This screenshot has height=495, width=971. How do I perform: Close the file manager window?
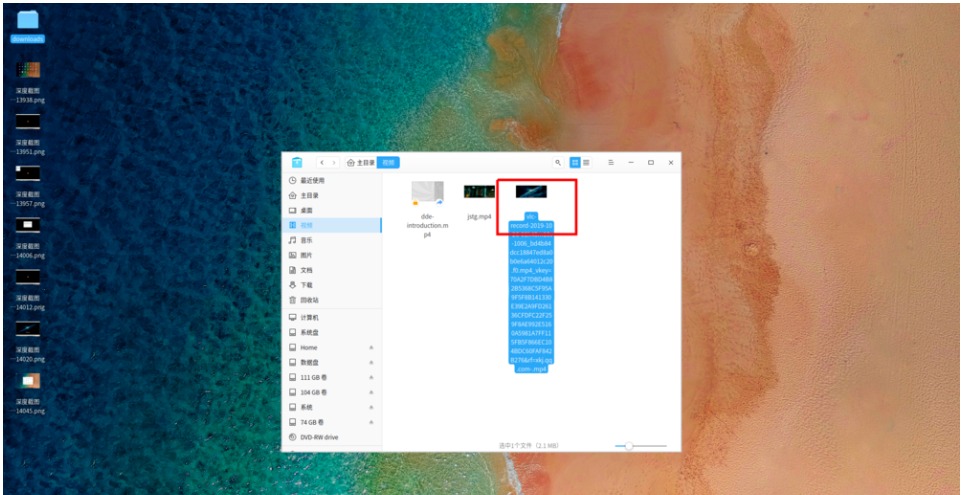(x=671, y=163)
